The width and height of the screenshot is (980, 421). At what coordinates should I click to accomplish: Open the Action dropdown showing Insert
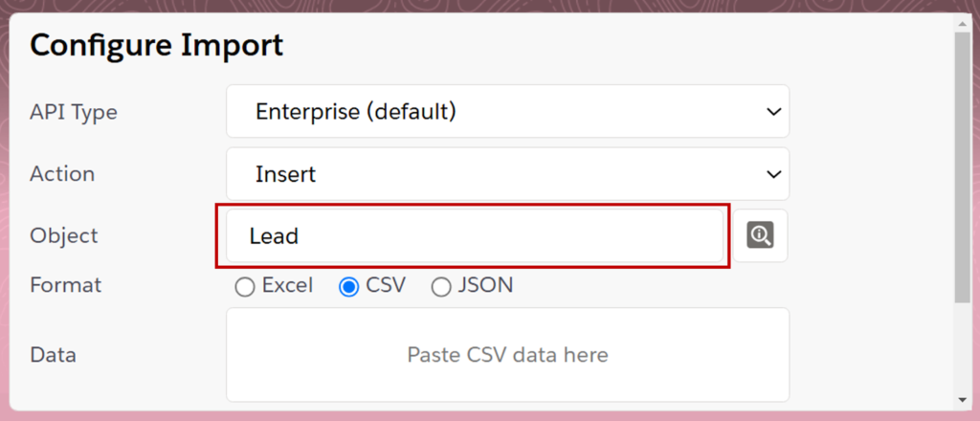(x=507, y=173)
